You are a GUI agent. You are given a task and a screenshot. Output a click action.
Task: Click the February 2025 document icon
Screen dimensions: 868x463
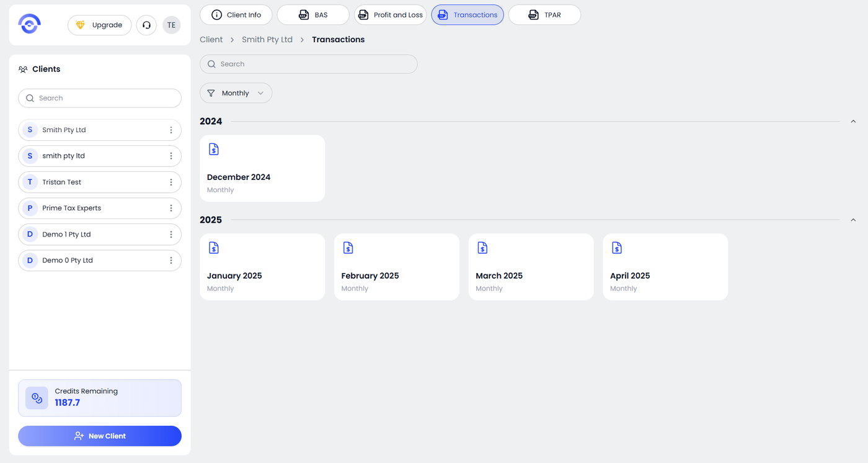348,248
